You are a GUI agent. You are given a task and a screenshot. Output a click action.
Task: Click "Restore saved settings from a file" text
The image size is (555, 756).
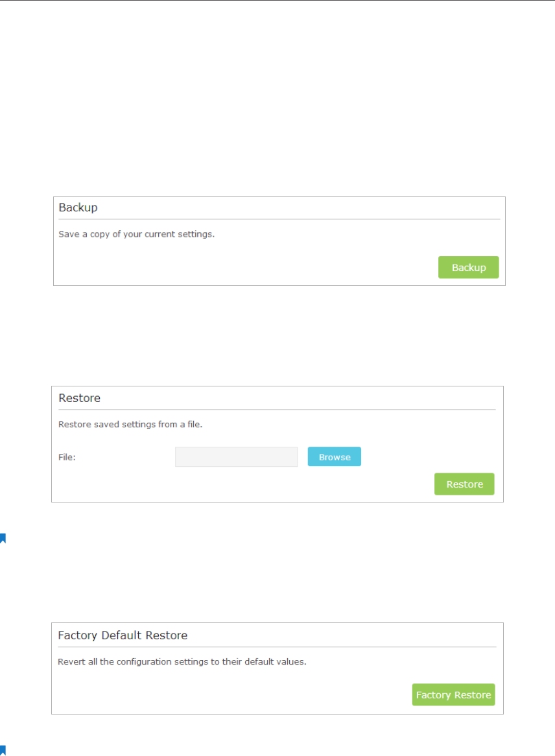point(135,425)
